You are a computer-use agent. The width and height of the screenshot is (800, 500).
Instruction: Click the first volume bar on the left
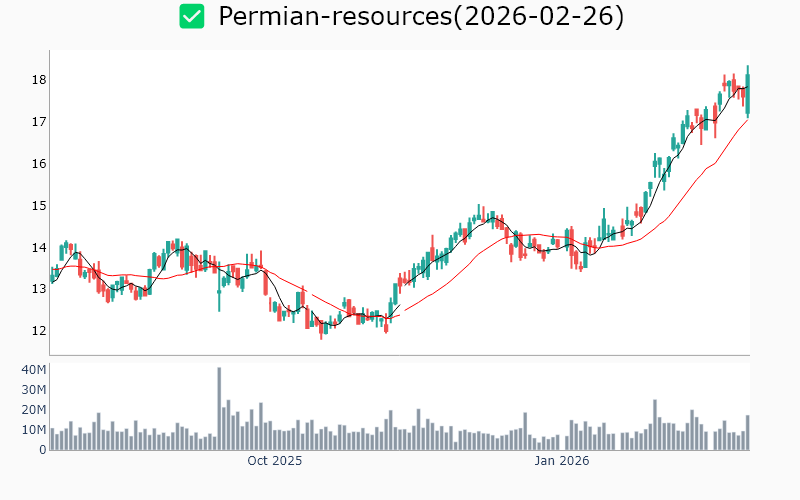pos(52,439)
